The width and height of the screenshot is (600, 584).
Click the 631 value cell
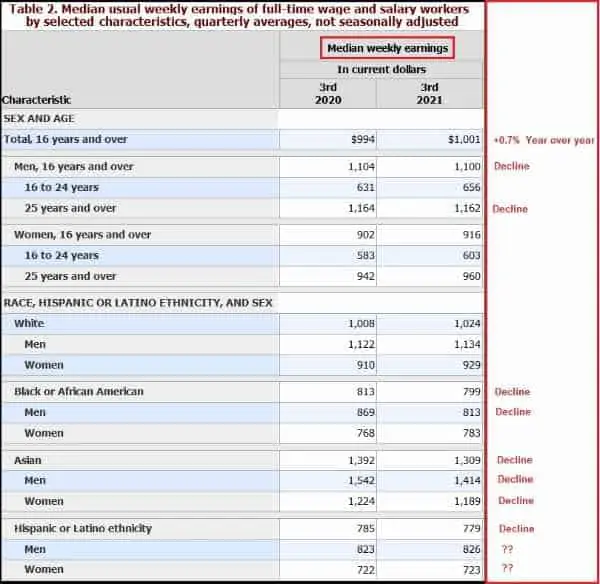point(328,188)
